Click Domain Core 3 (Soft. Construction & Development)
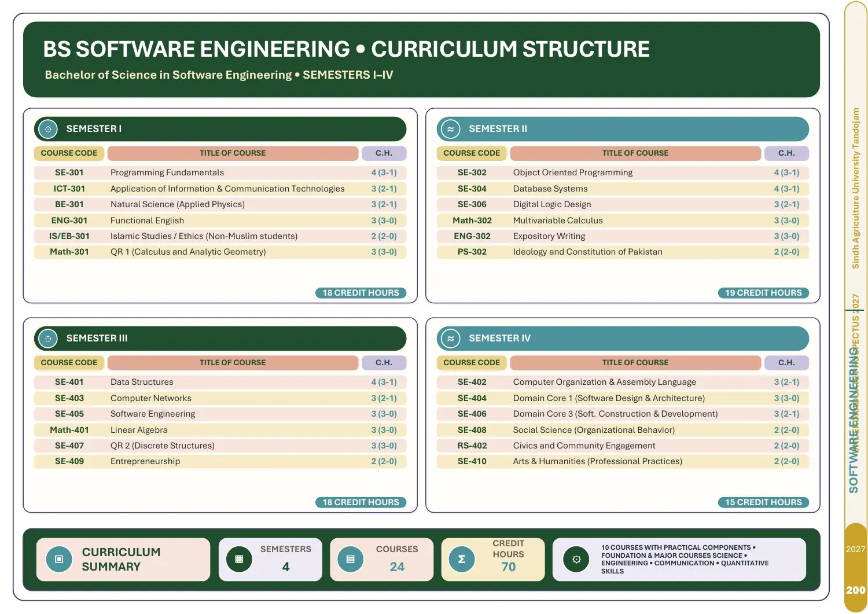This screenshot has width=868, height=614. point(615,414)
